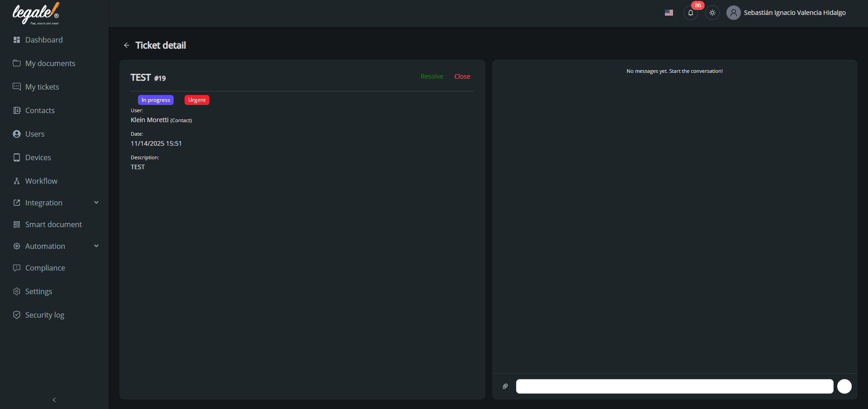Open the language flag selector
Screen dimensions: 868x409
(669, 13)
